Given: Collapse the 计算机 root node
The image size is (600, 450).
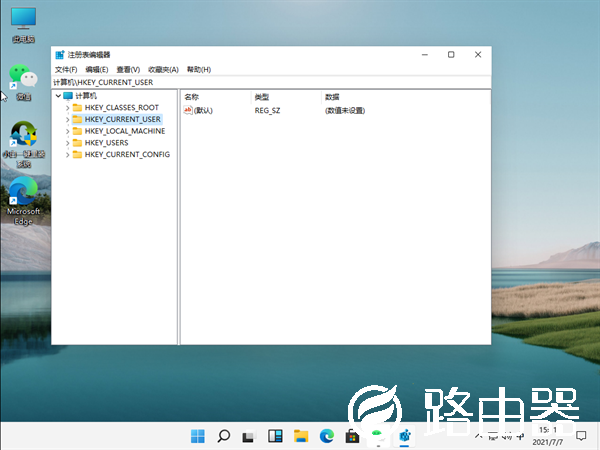Looking at the screenshot, I should pos(58,96).
